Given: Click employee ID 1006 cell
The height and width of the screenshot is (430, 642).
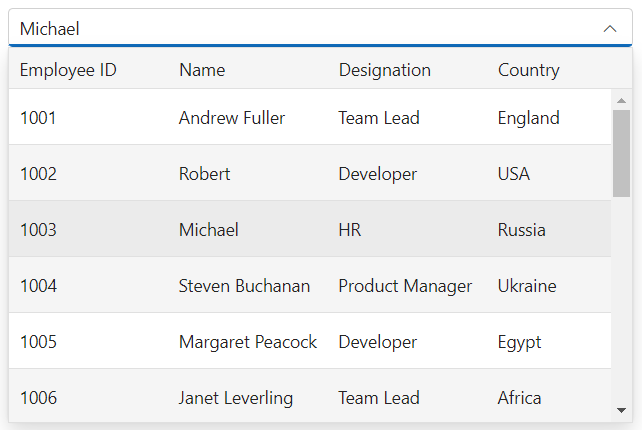Looking at the screenshot, I should coord(38,398).
